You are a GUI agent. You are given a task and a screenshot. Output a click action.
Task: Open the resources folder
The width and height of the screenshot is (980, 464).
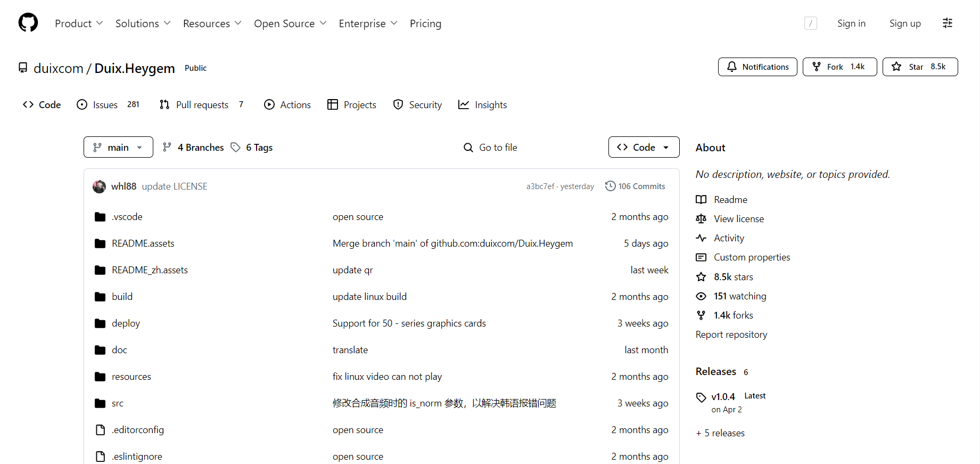(x=131, y=377)
